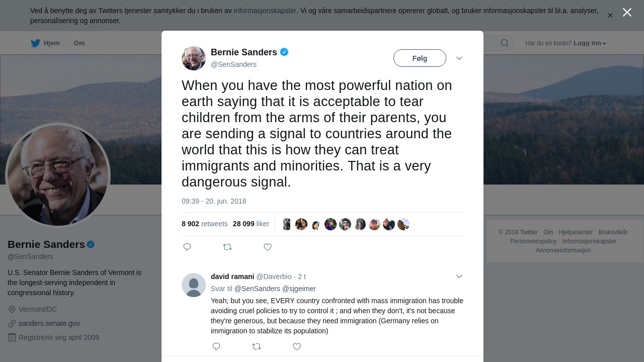Click the search magnifier icon
Viewport: 644px width, 362px height.
504,43
